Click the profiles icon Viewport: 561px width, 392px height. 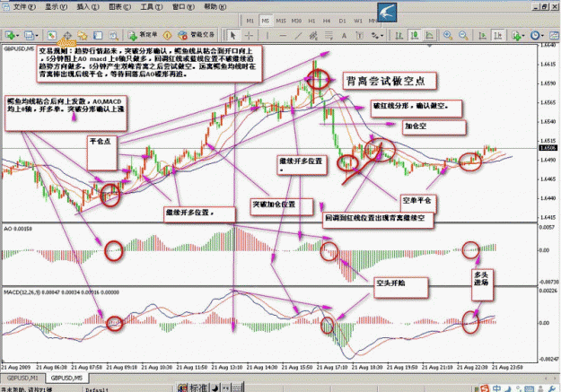[29, 35]
